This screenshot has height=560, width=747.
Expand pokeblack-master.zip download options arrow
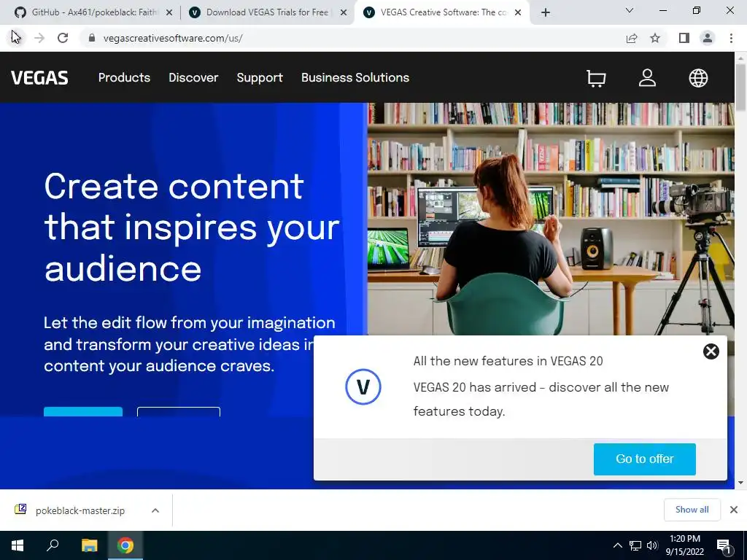point(155,510)
